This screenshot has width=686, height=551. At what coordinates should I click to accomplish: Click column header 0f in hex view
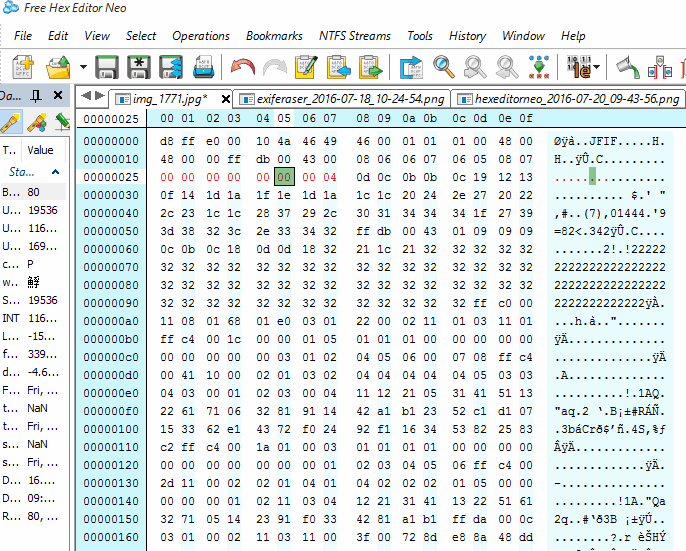tap(526, 119)
